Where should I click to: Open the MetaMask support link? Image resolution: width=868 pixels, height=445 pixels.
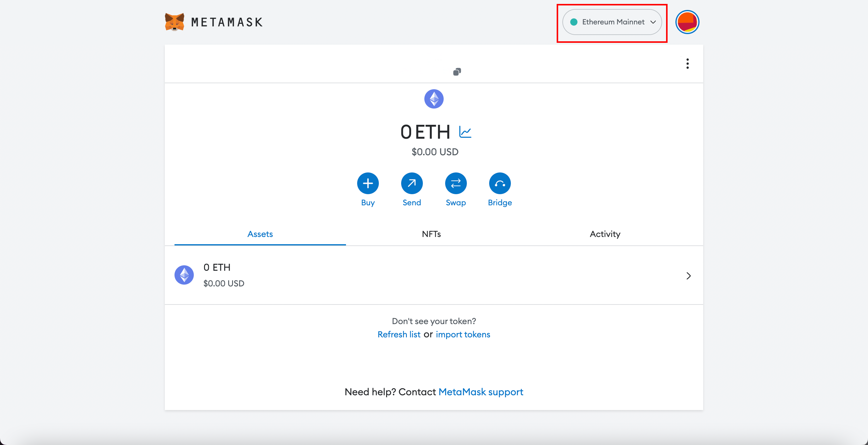click(481, 392)
